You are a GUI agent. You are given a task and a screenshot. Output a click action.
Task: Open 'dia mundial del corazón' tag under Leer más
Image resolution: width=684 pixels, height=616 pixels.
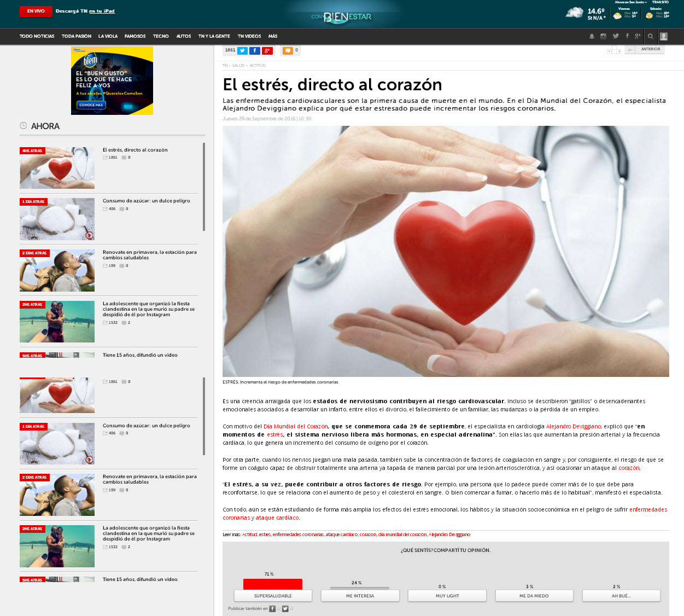pos(402,534)
